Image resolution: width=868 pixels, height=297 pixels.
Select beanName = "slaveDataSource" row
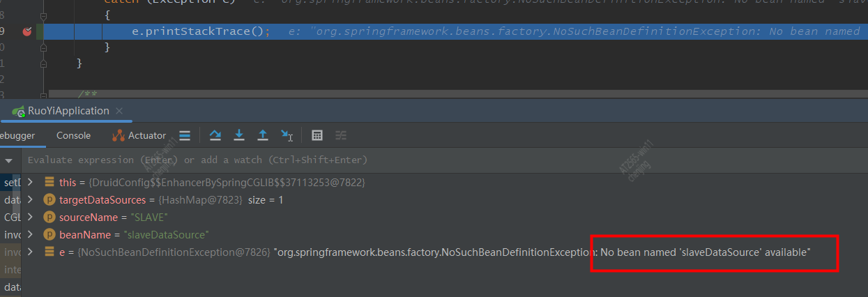[x=446, y=235]
